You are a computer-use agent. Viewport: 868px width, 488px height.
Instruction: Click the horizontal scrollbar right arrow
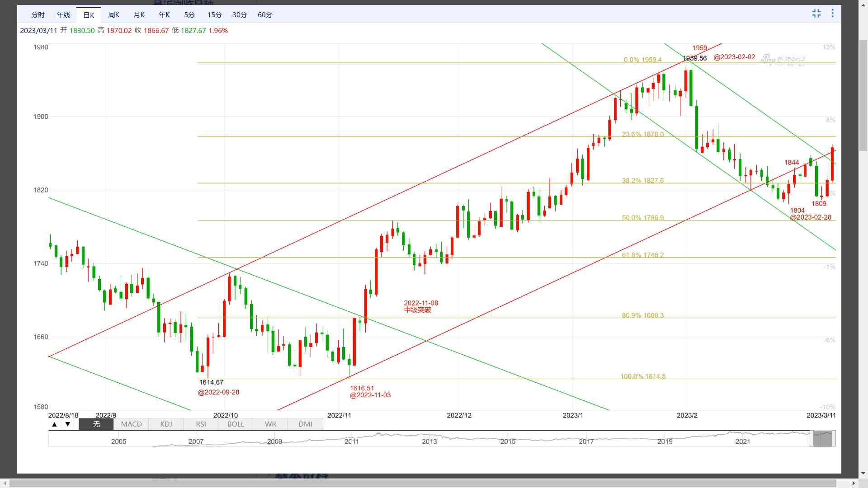click(x=854, y=483)
